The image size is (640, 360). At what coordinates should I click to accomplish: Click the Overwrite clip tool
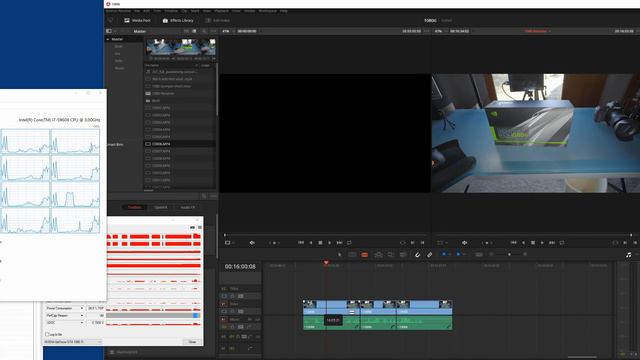391,255
